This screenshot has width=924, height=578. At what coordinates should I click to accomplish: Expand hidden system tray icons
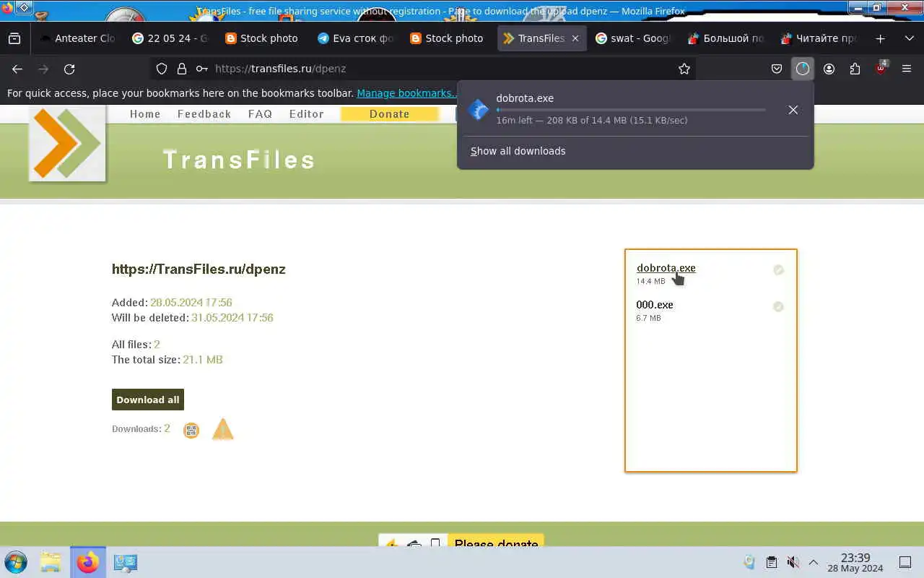[814, 562]
